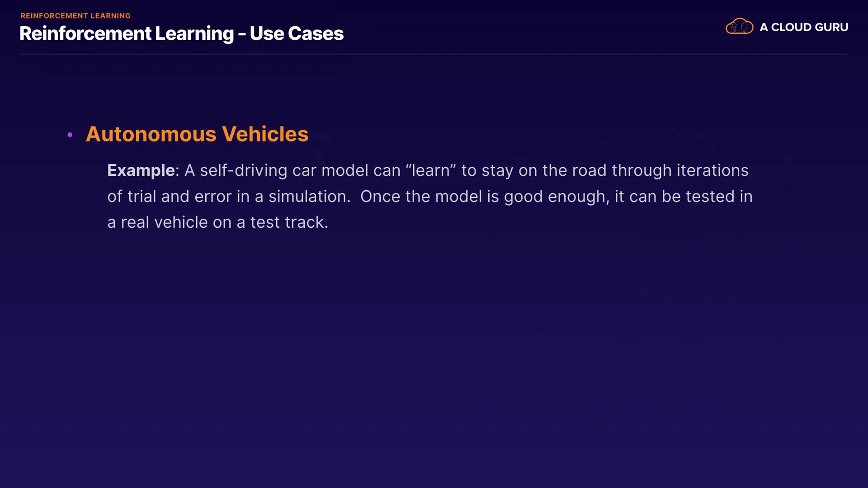868x488 pixels.
Task: Click the bold "Example" word
Action: click(141, 170)
